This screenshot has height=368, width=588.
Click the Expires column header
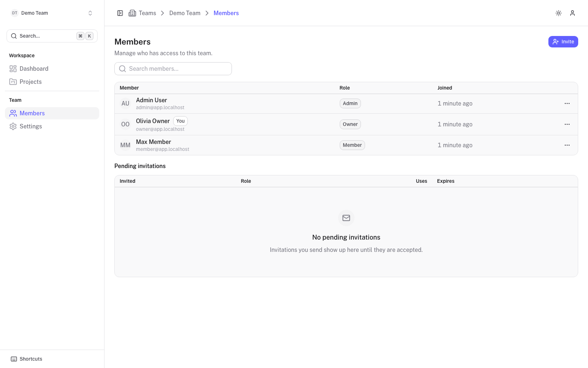(x=445, y=181)
